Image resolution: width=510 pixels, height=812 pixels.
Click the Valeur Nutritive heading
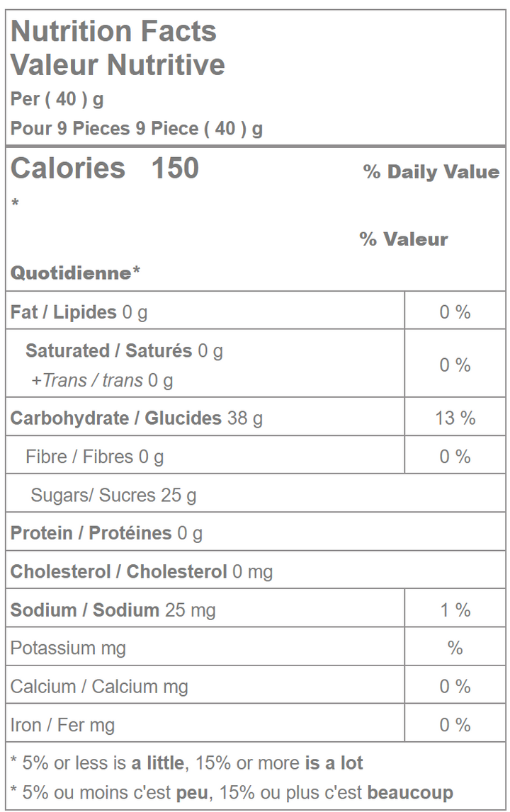click(118, 65)
